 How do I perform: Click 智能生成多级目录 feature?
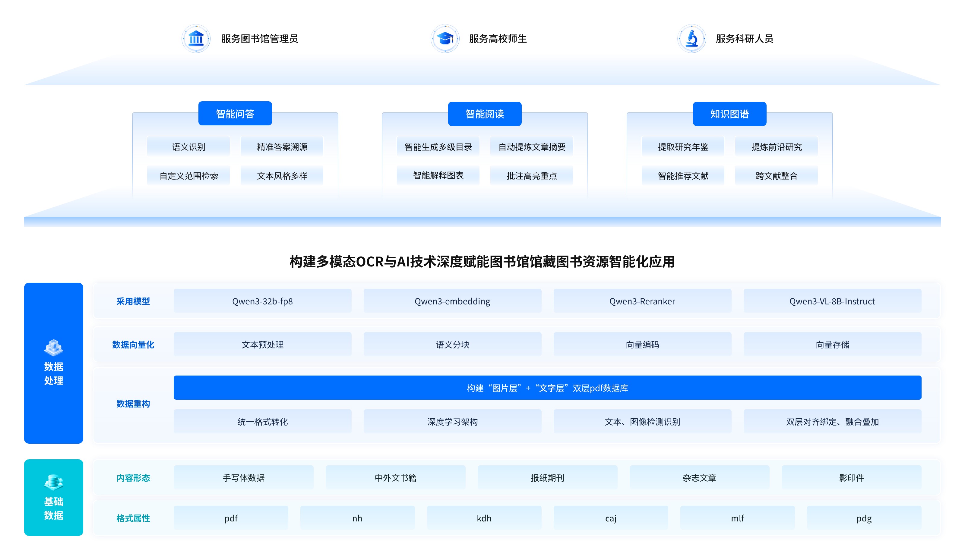(x=438, y=146)
